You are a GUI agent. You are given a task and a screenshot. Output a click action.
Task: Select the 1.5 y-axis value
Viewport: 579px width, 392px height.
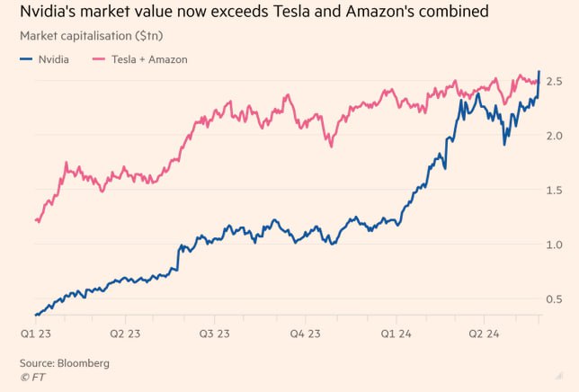coord(554,191)
